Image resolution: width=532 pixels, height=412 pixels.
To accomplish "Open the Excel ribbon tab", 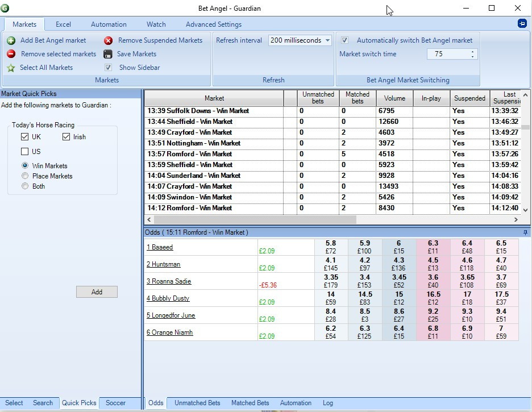I will point(63,24).
